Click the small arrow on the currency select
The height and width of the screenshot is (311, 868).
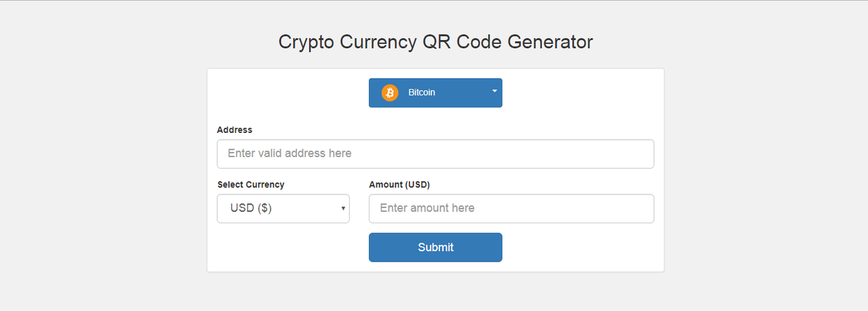click(344, 209)
